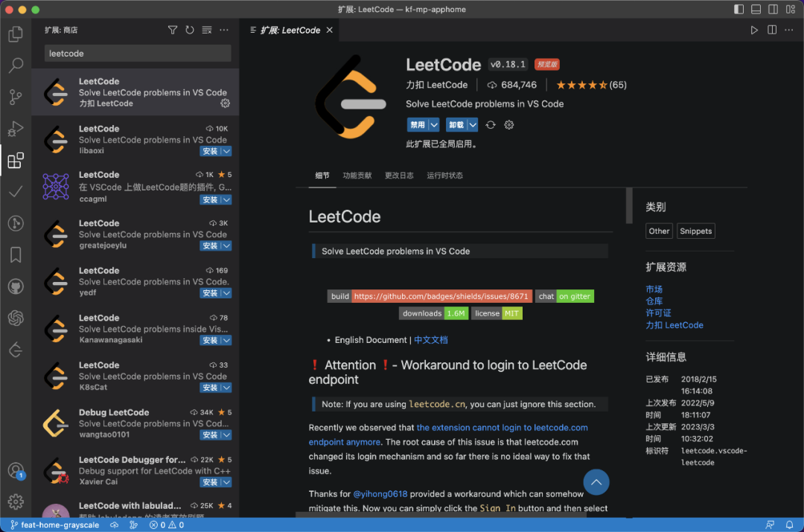Click the star rating of 65 reviews

point(591,85)
